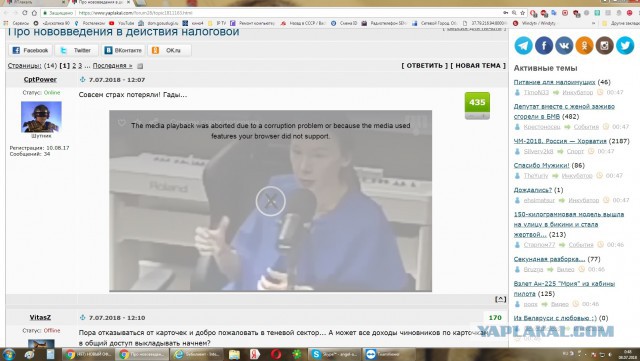The height and width of the screenshot is (361, 640).
Task: Switch to TeamViewer window in taskbar
Action: click(389, 354)
